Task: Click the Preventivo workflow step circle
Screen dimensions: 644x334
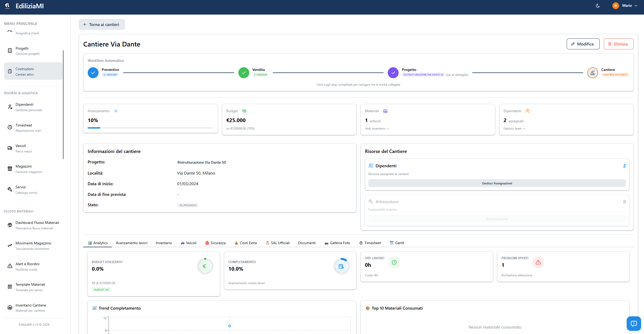Action: click(x=93, y=73)
